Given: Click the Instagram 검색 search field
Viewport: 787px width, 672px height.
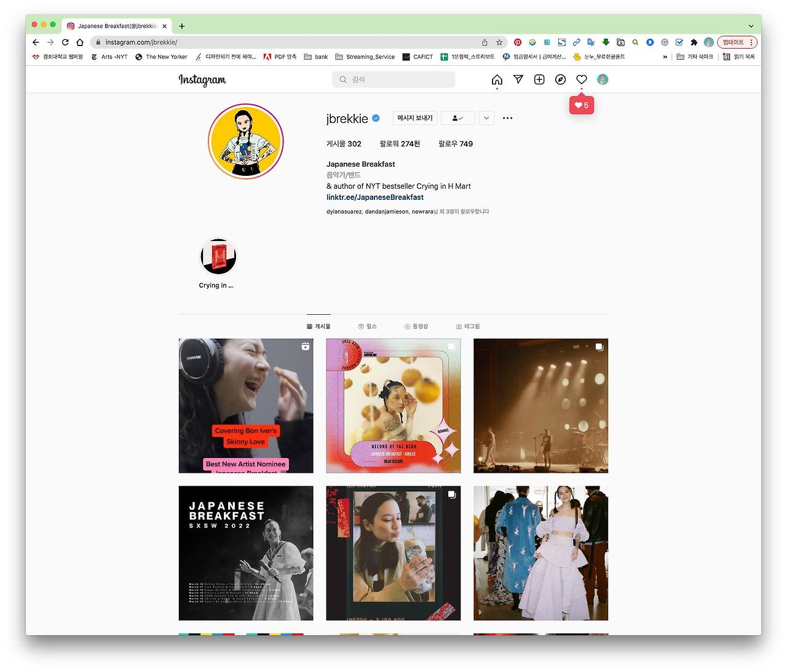Looking at the screenshot, I should click(x=393, y=79).
